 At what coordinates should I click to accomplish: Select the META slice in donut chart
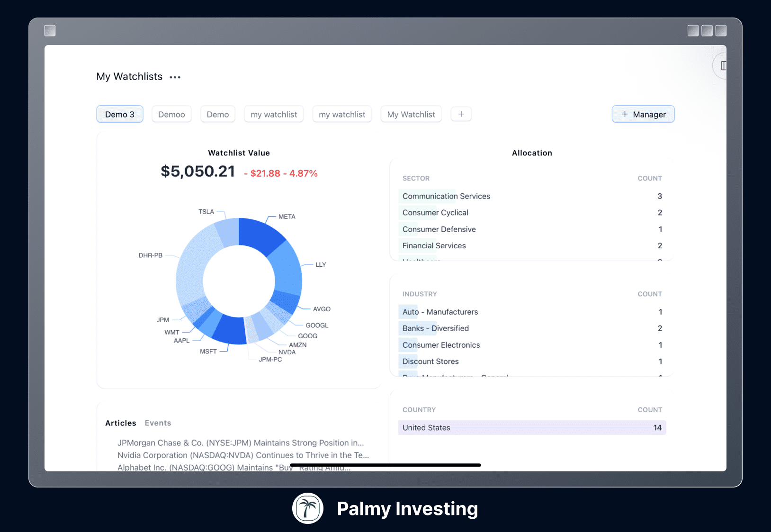(x=260, y=234)
